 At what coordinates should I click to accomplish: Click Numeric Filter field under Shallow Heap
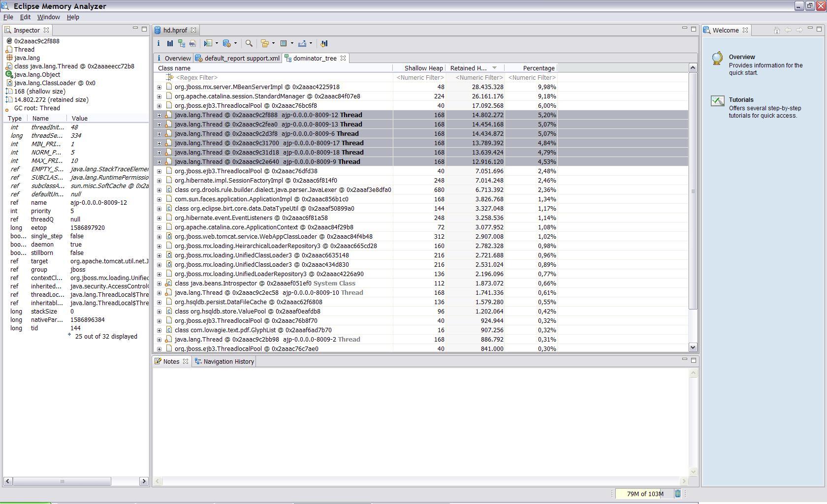420,77
